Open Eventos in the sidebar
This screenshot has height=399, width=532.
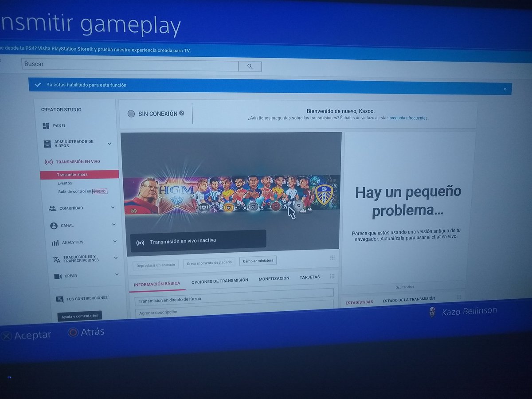(65, 183)
